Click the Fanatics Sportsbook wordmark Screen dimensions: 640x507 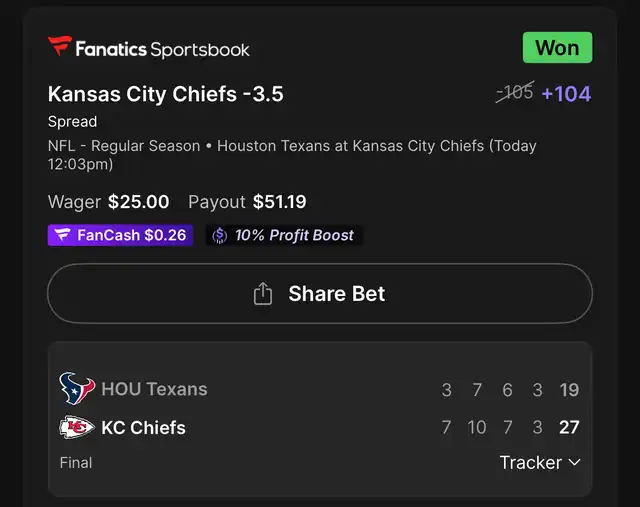tap(162, 49)
